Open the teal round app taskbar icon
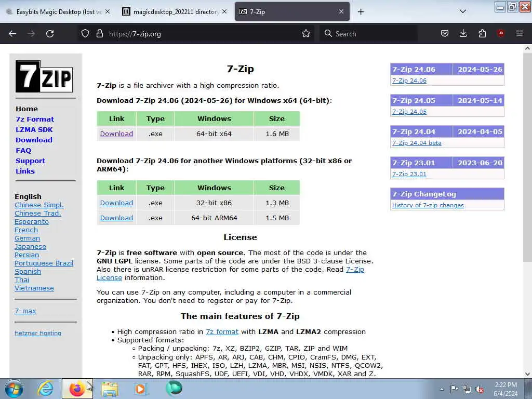Screen dimensions: 532x399 174,388
